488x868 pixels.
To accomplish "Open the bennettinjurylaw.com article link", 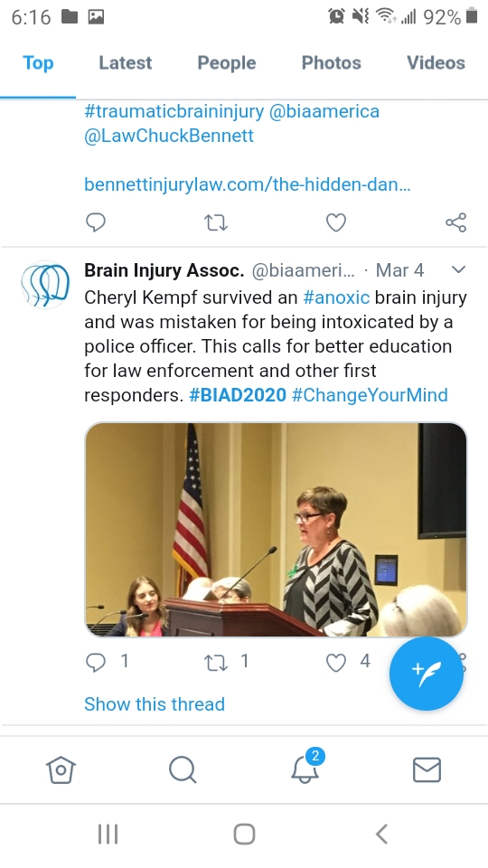I will 248,184.
